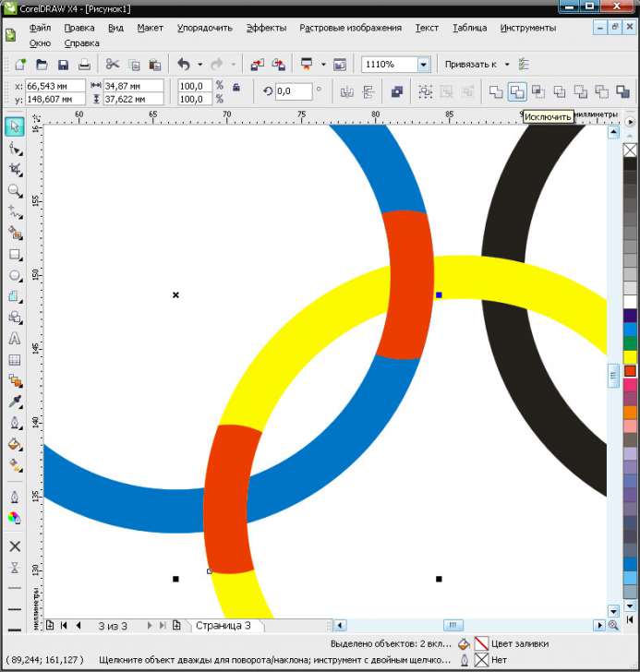Expand the Undo history dropdown arrow
Viewport: 640px width, 672px height.
200,65
